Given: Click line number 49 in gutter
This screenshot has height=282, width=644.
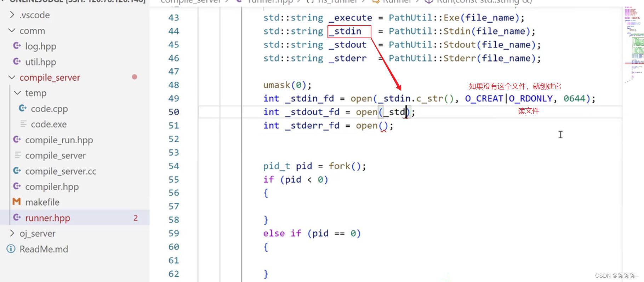Looking at the screenshot, I should click(x=174, y=98).
